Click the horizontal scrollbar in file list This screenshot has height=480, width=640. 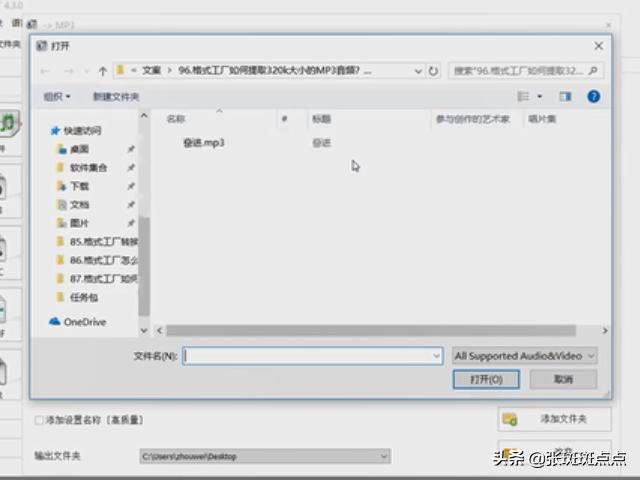[380, 330]
